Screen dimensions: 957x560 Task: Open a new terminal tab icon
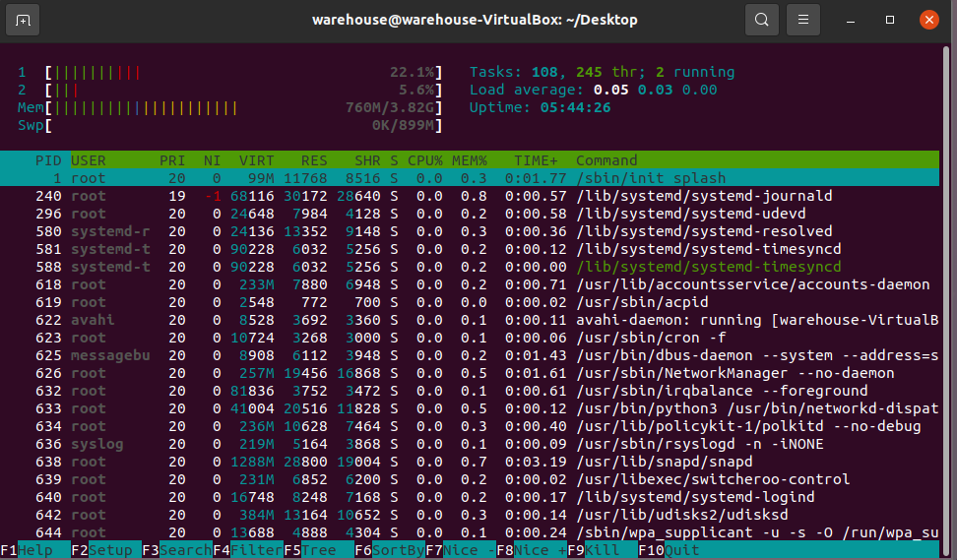tap(23, 20)
